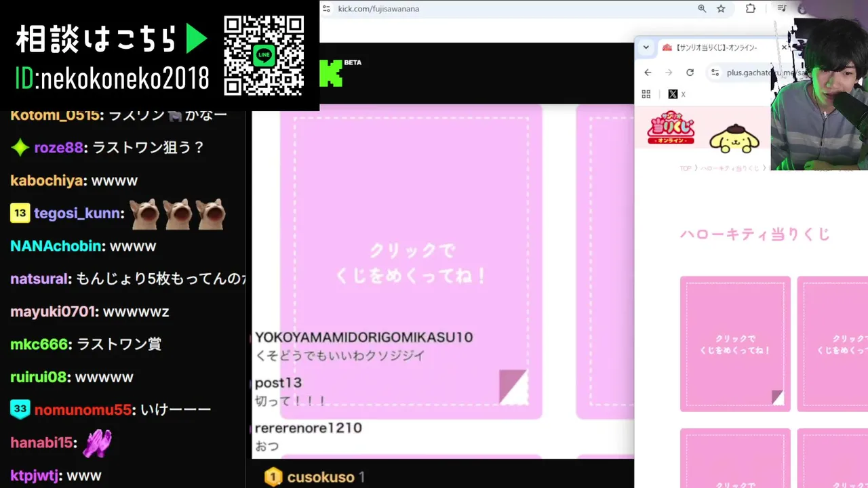Click the ハローキティ当りくじ breadcrumb link
The width and height of the screenshot is (868, 488).
pyautogui.click(x=730, y=168)
